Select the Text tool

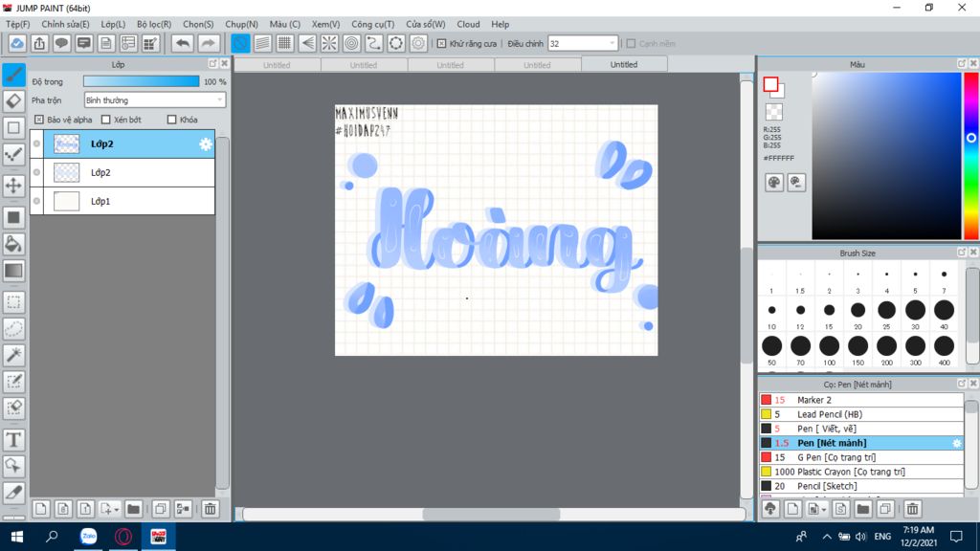click(x=13, y=440)
